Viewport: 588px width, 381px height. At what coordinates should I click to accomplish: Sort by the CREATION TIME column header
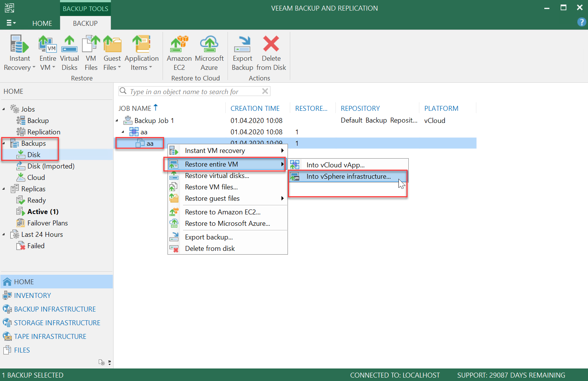coord(255,109)
